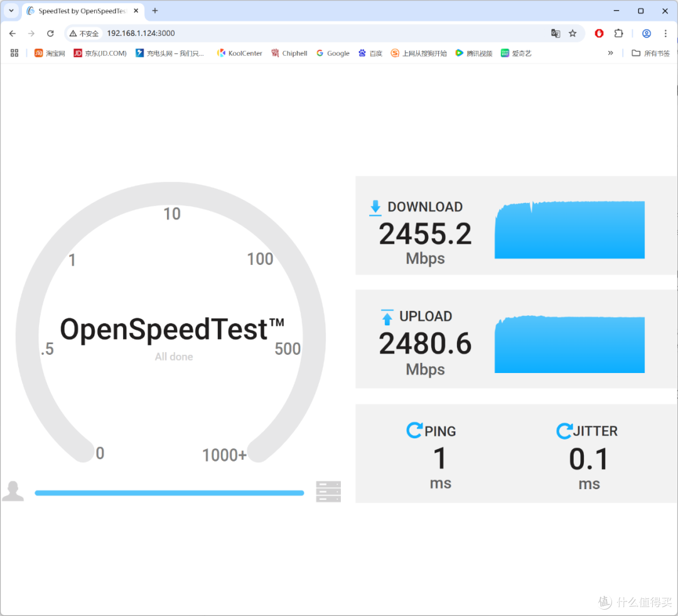Open the 淘宝网 bookmark
Image resolution: width=678 pixels, height=616 pixels.
(50, 53)
